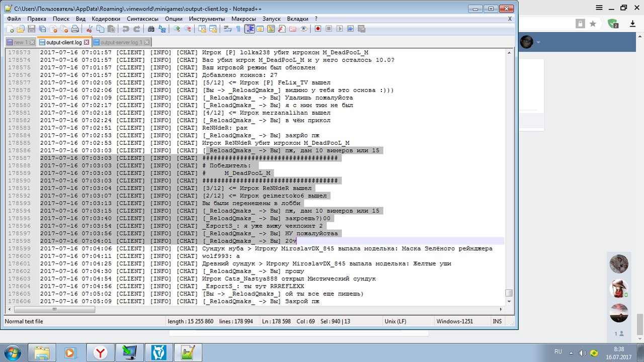Viewport: 644px width, 362px height.
Task: Toggle Show all characters pilcrow button
Action: click(238, 29)
